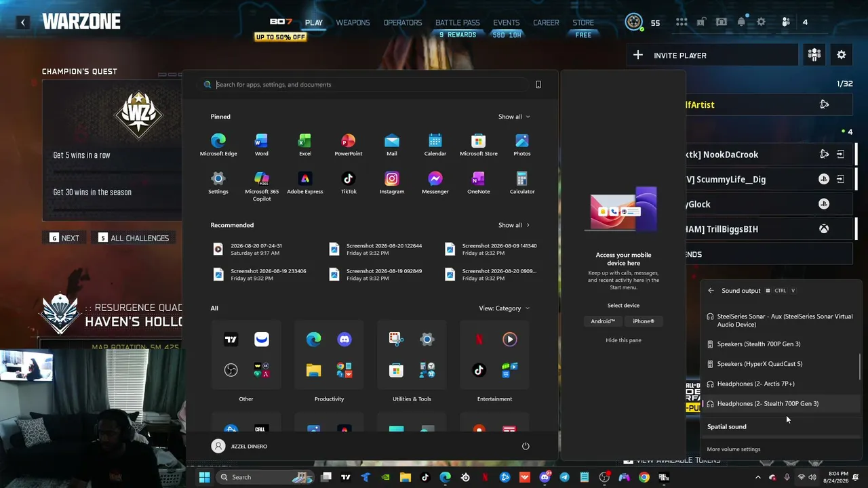Open Microsoft Edge from pinned apps

pyautogui.click(x=218, y=145)
